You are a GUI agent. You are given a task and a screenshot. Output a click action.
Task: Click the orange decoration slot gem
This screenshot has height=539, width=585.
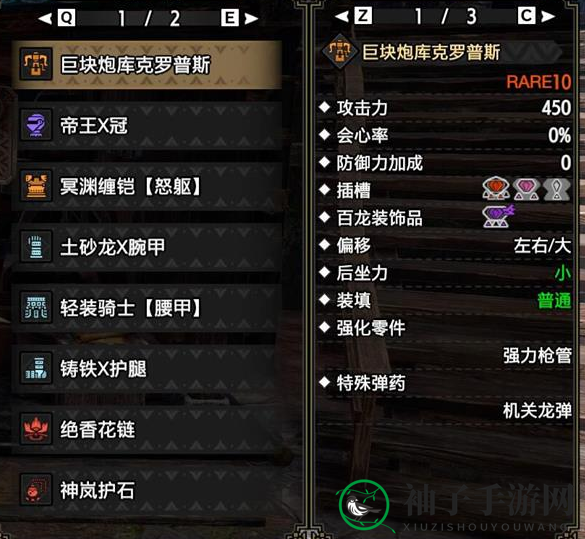click(496, 188)
